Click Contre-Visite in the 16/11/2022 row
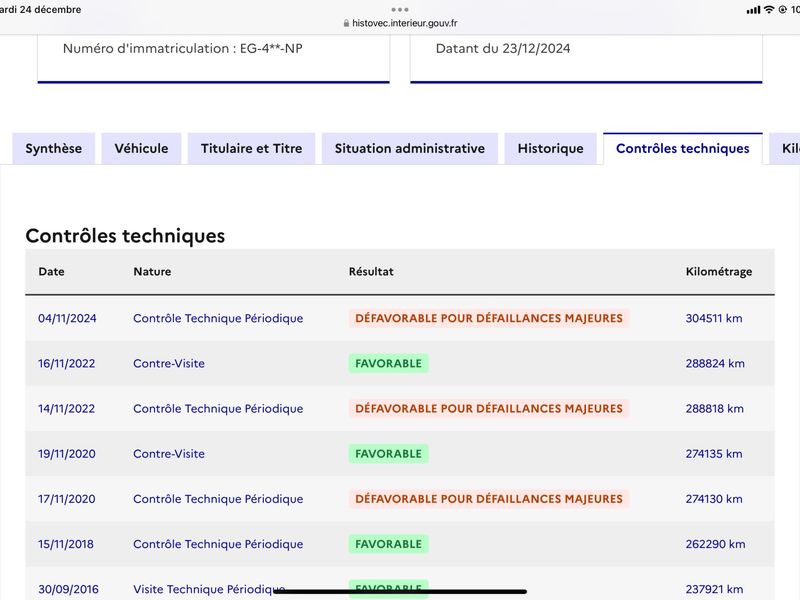Viewport: 800px width, 600px height. coord(169,363)
